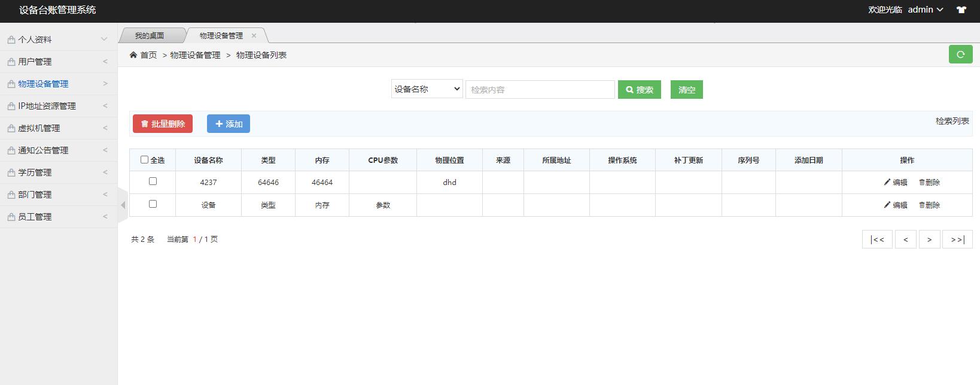The height and width of the screenshot is (385, 980).
Task: Click the home icon in breadcrumb
Action: tap(133, 55)
